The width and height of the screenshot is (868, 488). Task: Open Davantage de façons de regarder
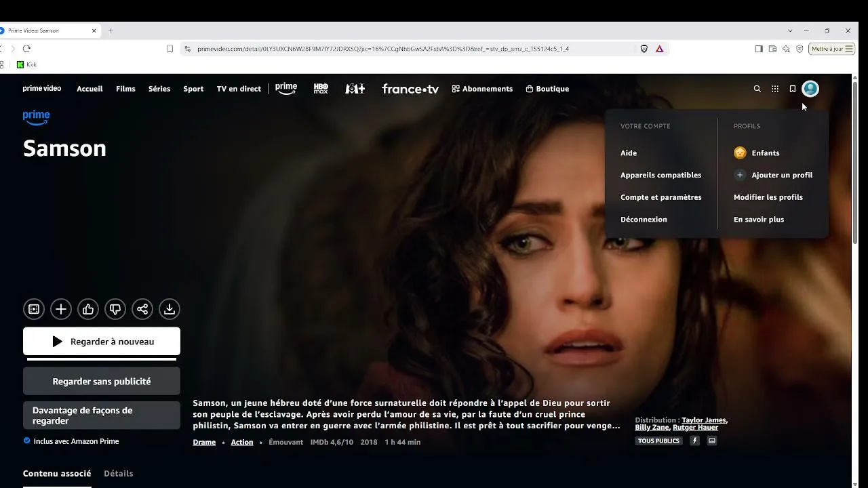102,415
